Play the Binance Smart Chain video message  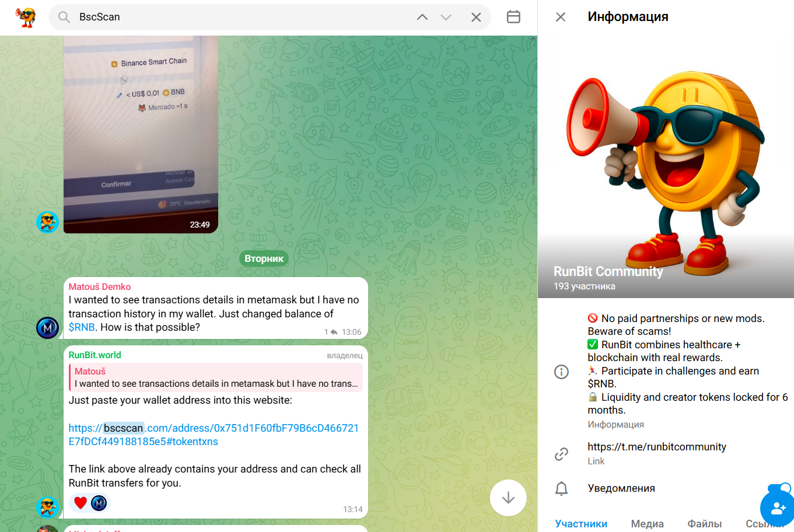point(141,135)
